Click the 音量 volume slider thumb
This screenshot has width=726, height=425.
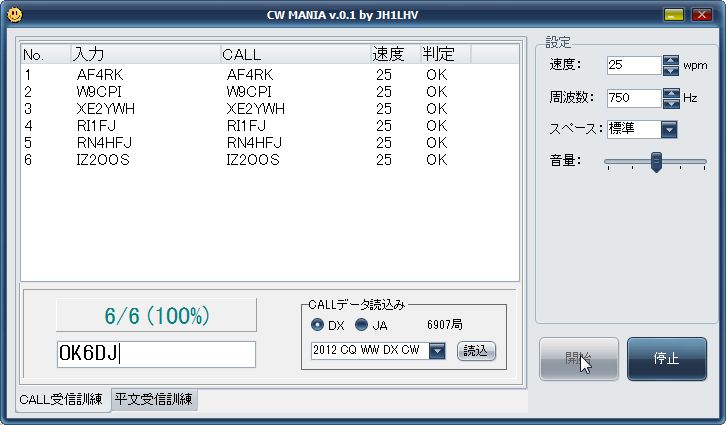tap(656, 162)
